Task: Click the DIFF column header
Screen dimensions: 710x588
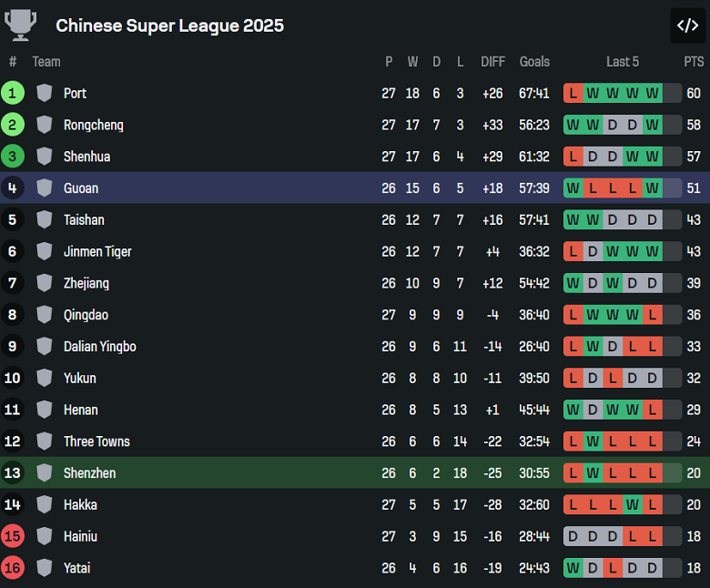Action: tap(492, 62)
